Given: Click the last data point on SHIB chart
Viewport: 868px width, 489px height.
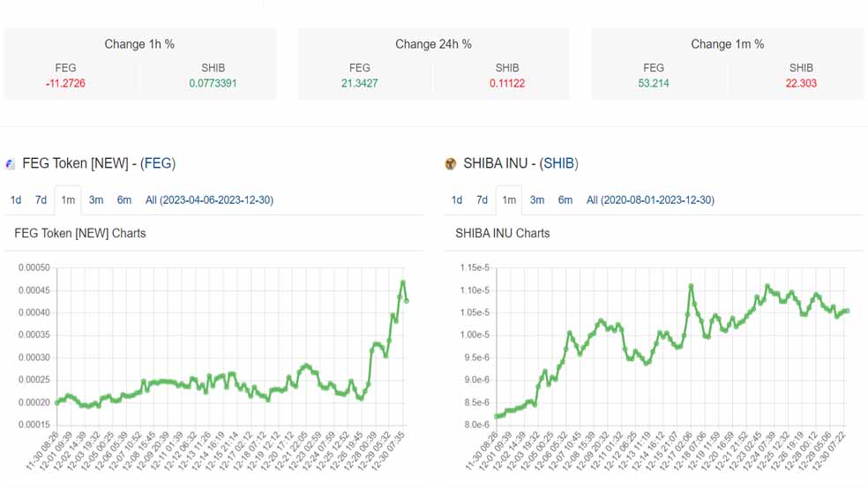Looking at the screenshot, I should click(x=847, y=311).
